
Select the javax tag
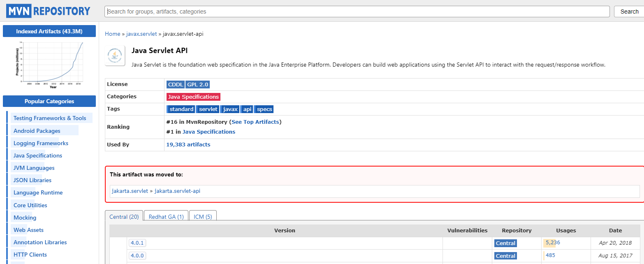pyautogui.click(x=230, y=109)
